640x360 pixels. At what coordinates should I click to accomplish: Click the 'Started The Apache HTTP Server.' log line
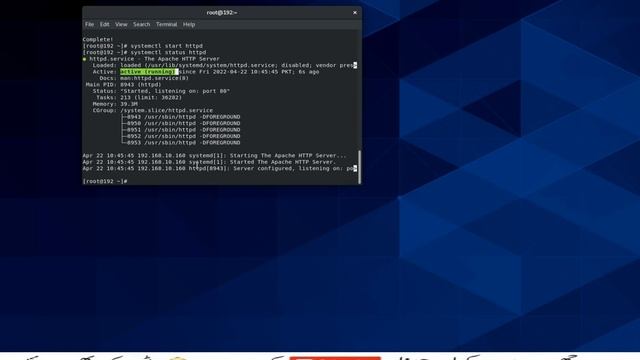point(209,162)
